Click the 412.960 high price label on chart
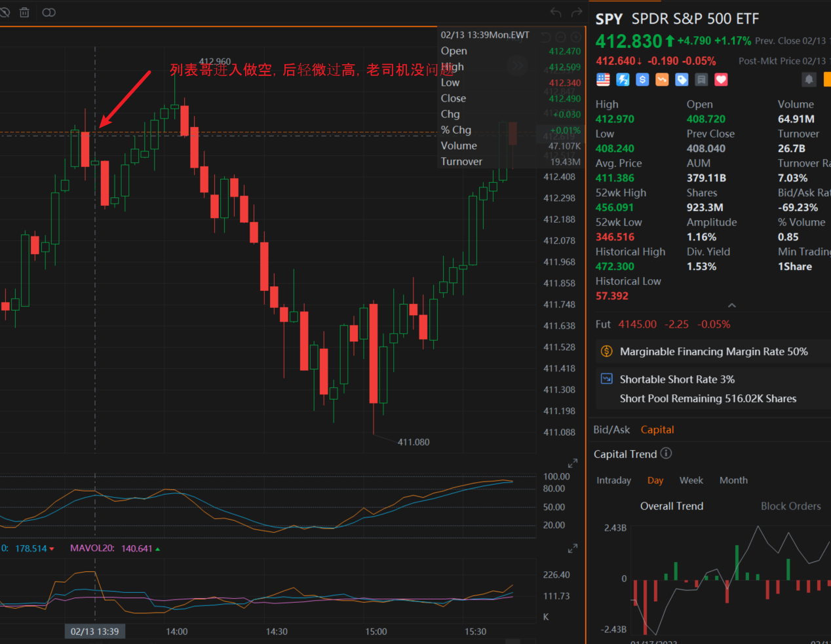 pos(215,62)
